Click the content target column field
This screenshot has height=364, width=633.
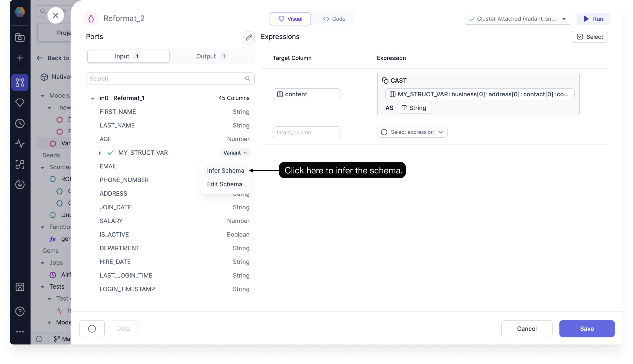[307, 94]
